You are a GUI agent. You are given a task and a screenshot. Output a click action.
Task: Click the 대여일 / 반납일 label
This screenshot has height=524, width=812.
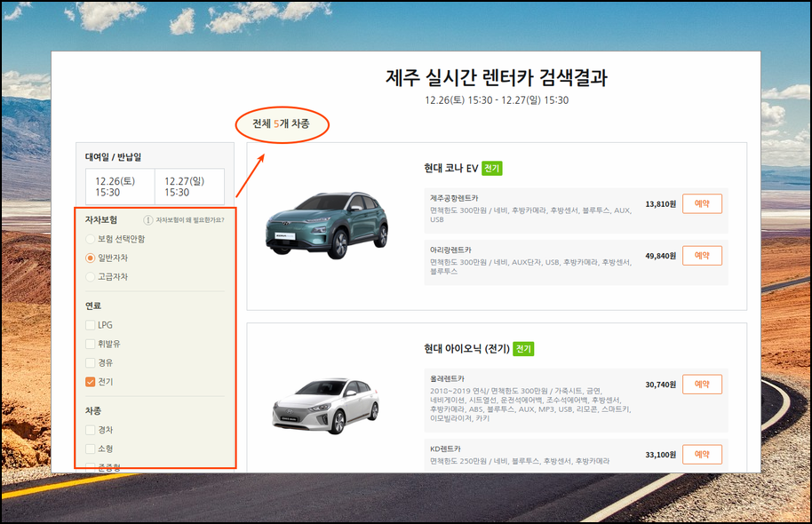pyautogui.click(x=113, y=157)
